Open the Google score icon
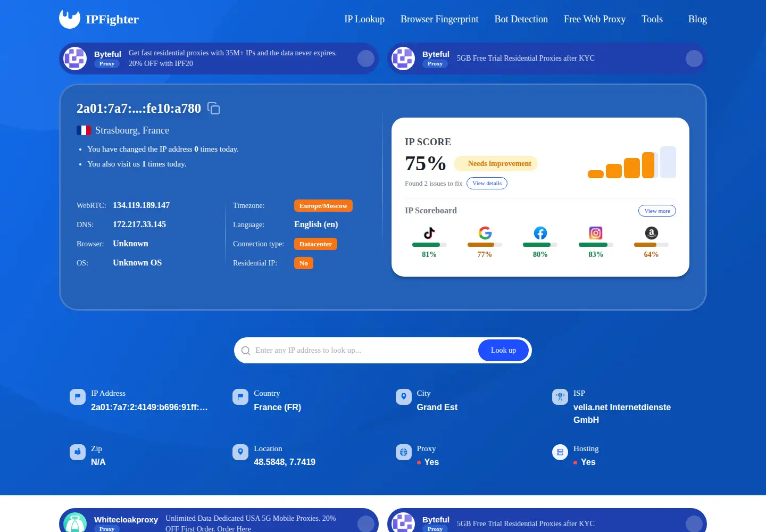Image resolution: width=766 pixels, height=532 pixels. tap(485, 233)
